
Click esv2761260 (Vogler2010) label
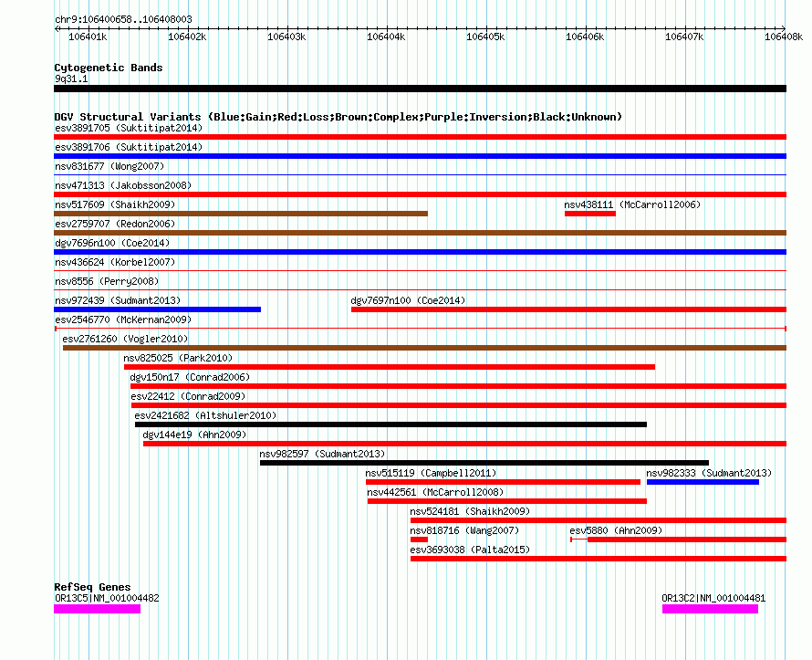(x=125, y=339)
